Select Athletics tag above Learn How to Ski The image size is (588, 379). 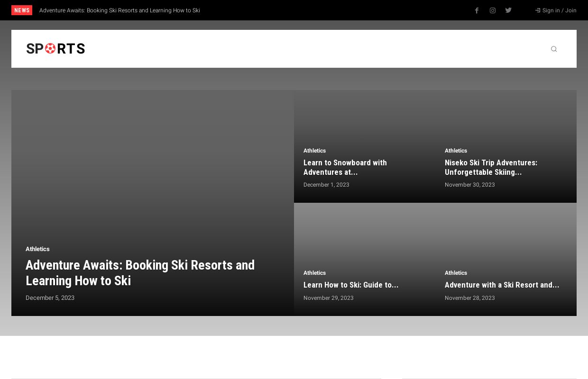(x=314, y=273)
